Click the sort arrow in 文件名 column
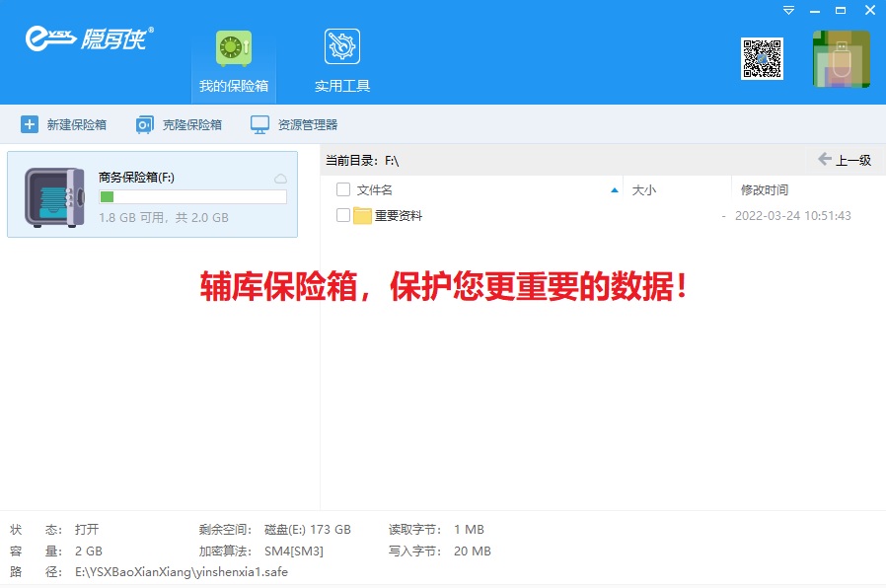This screenshot has width=886, height=588. pyautogui.click(x=615, y=189)
